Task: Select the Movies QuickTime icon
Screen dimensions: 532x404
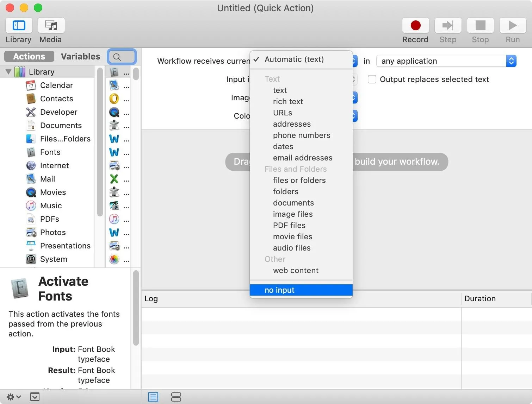Action: pos(31,192)
